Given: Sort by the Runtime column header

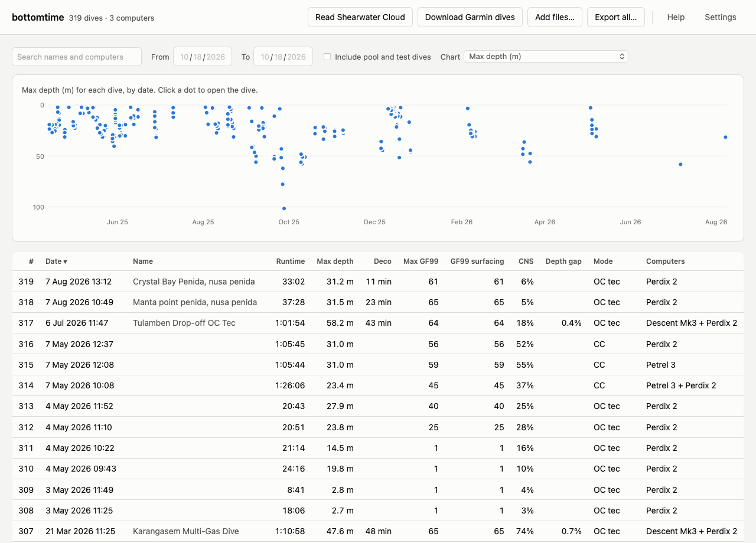Looking at the screenshot, I should 291,261.
